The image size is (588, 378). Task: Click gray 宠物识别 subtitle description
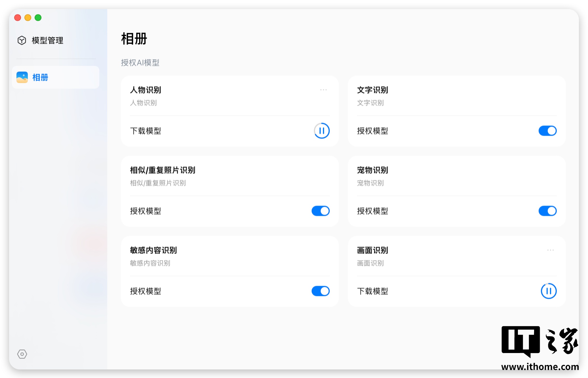pos(370,183)
